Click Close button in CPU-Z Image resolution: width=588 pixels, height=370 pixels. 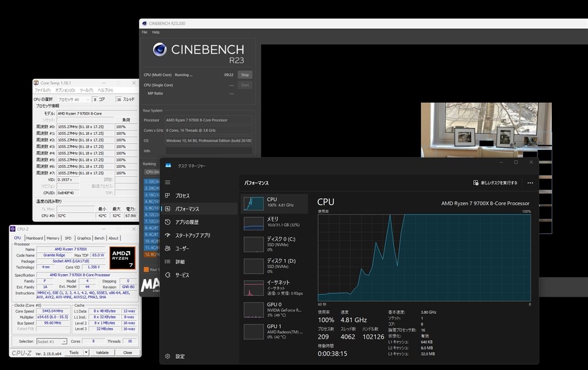[127, 352]
